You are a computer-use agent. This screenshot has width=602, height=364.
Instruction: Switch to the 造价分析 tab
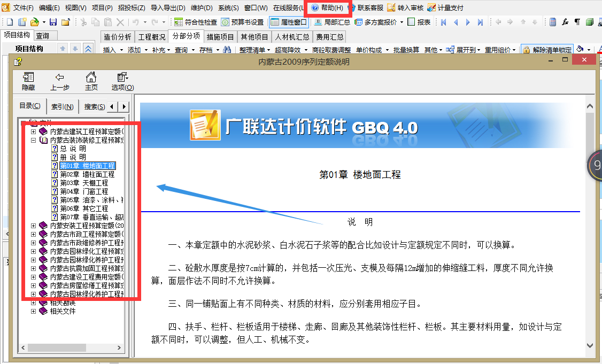coord(118,37)
